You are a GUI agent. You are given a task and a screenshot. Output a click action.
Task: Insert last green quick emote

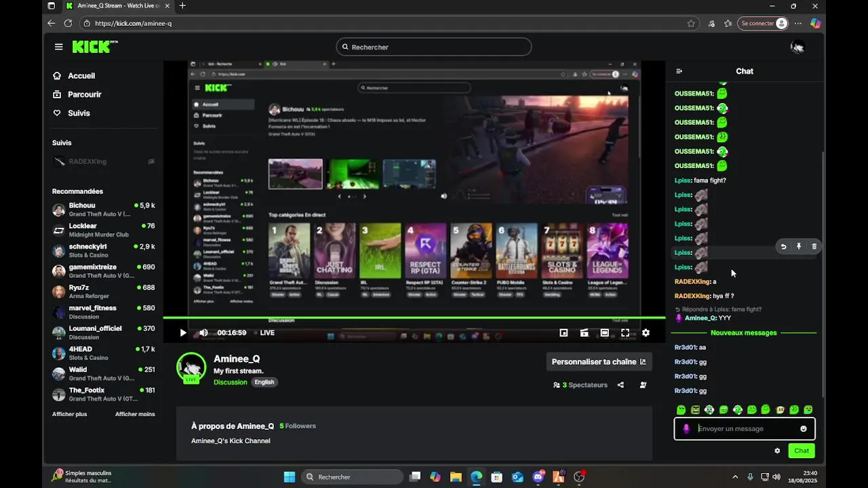coord(808,409)
